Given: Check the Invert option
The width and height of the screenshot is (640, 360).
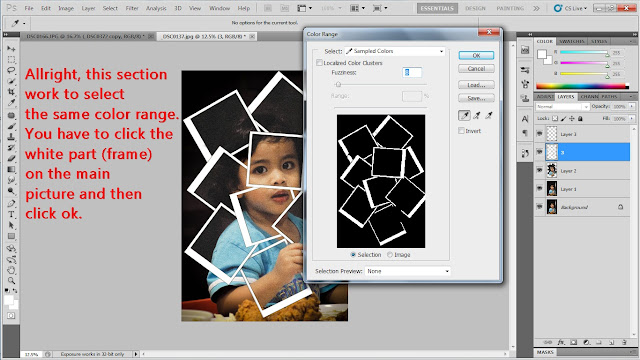Looking at the screenshot, I should pos(461,131).
